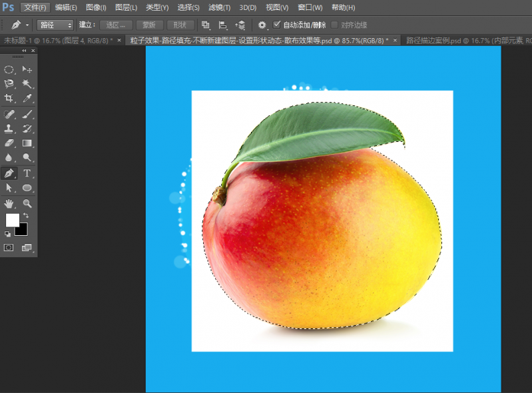
Task: Uncheck the 自动添加/删除 checkbox
Action: [x=278, y=25]
